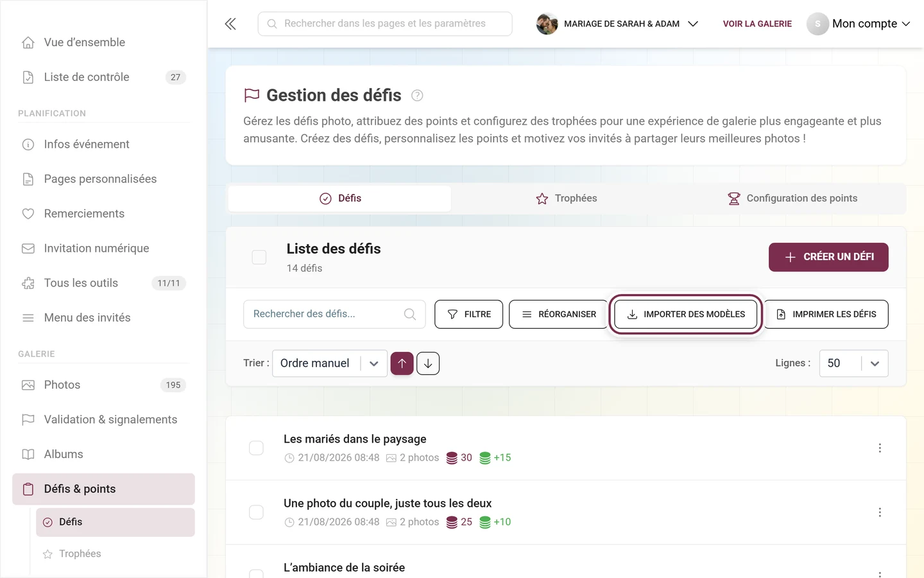Tick checkbox for Une photo du couple

[256, 512]
